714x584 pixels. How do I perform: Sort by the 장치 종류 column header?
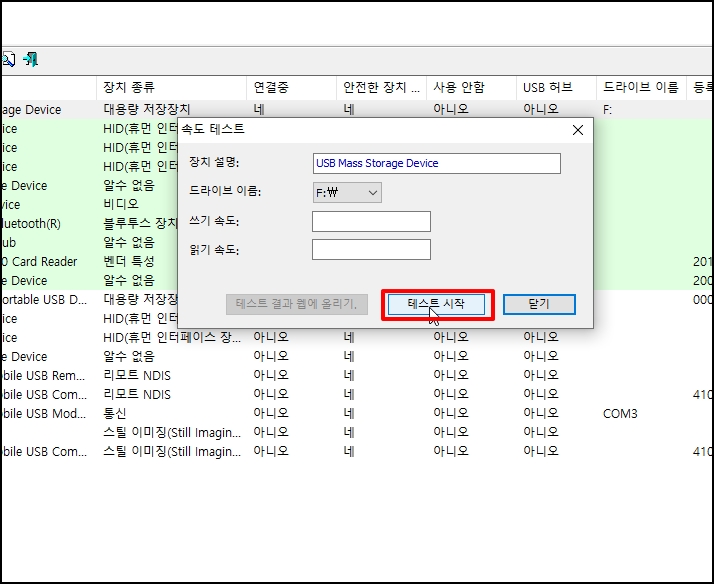(171, 87)
